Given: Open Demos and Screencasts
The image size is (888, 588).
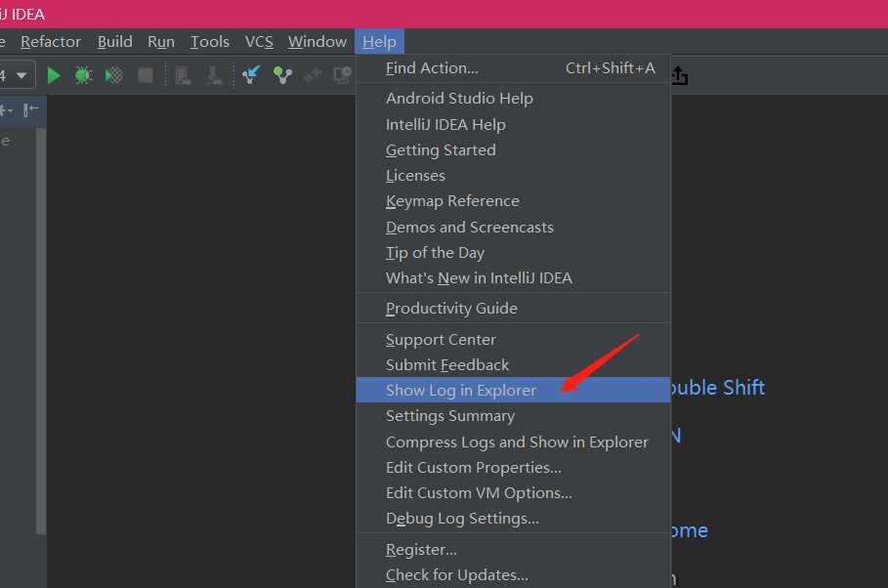Looking at the screenshot, I should [x=513, y=228].
